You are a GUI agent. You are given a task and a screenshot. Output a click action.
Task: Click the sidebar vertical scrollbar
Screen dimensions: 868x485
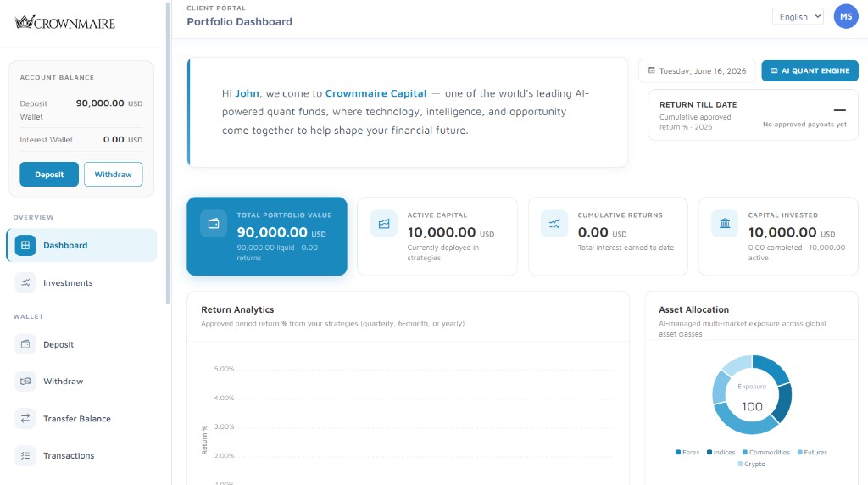point(168,153)
